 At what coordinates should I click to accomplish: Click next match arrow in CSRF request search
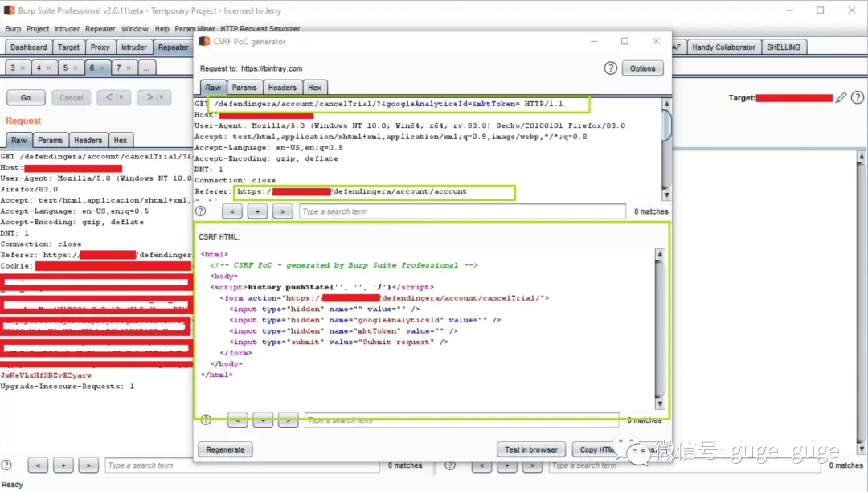[x=282, y=211]
